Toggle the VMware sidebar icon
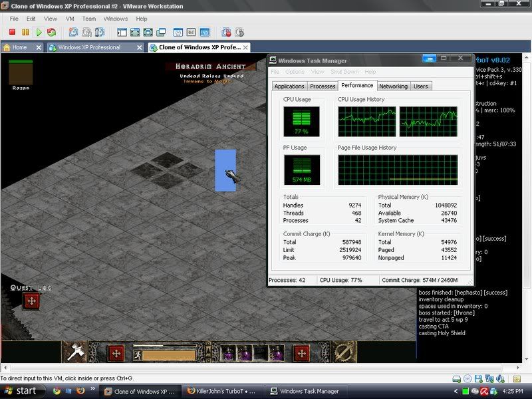532x399 pixels. 122,32
